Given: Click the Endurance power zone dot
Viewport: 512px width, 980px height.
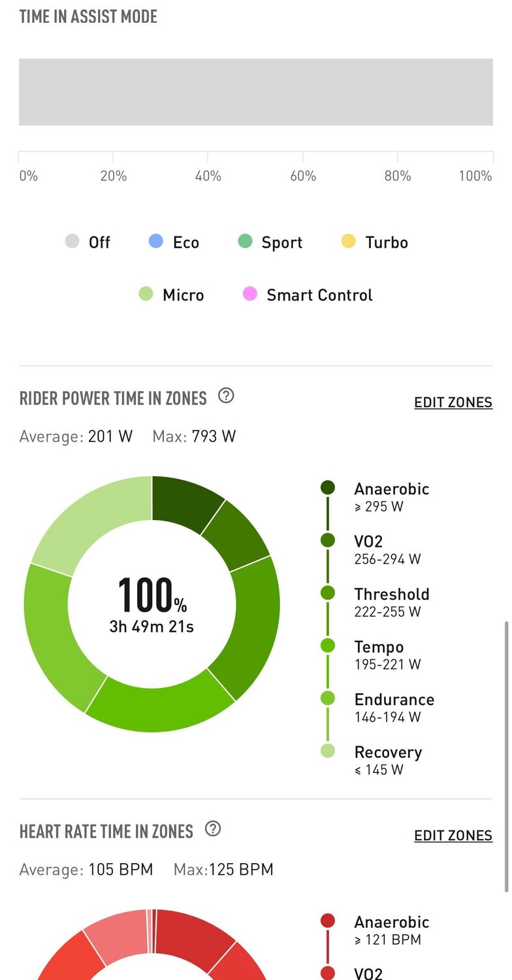Looking at the screenshot, I should [x=328, y=698].
